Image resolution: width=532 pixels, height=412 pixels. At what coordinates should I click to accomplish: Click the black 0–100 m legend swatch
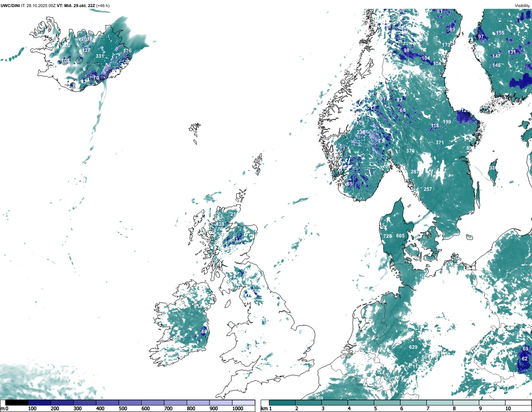17,402
